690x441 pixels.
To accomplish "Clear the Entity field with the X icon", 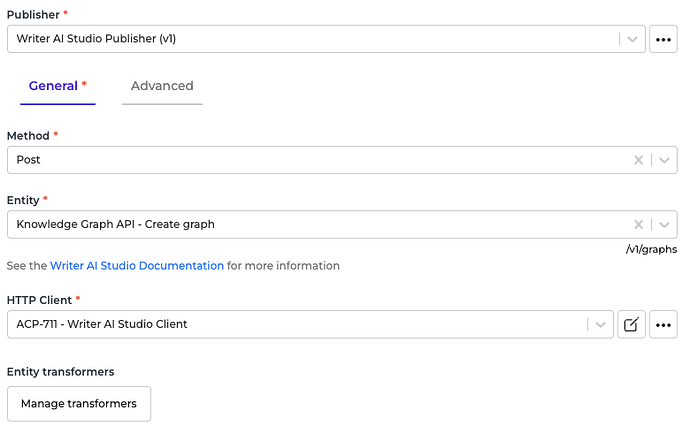I will 639,224.
